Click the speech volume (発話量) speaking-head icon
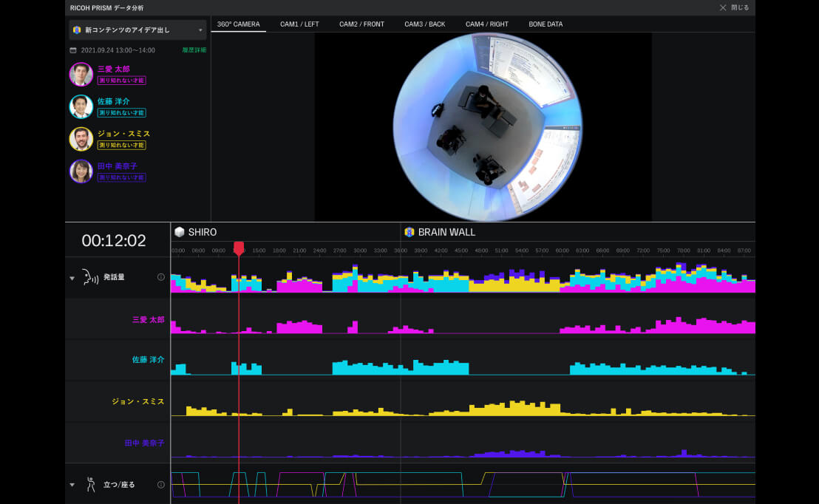Image resolution: width=819 pixels, height=504 pixels. (x=89, y=277)
